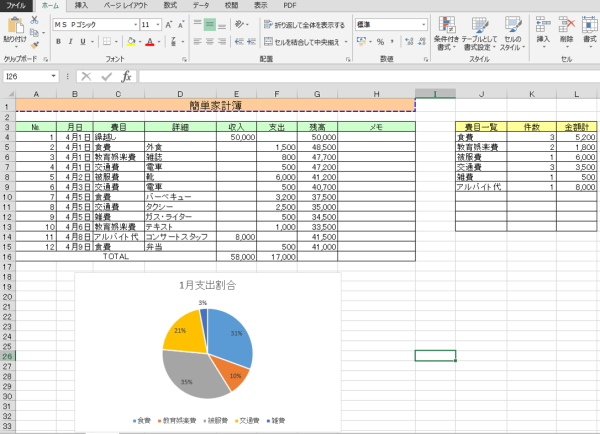Viewport: 600px width, 434px height.
Task: Click the Select All corner button
Action: tap(8, 94)
